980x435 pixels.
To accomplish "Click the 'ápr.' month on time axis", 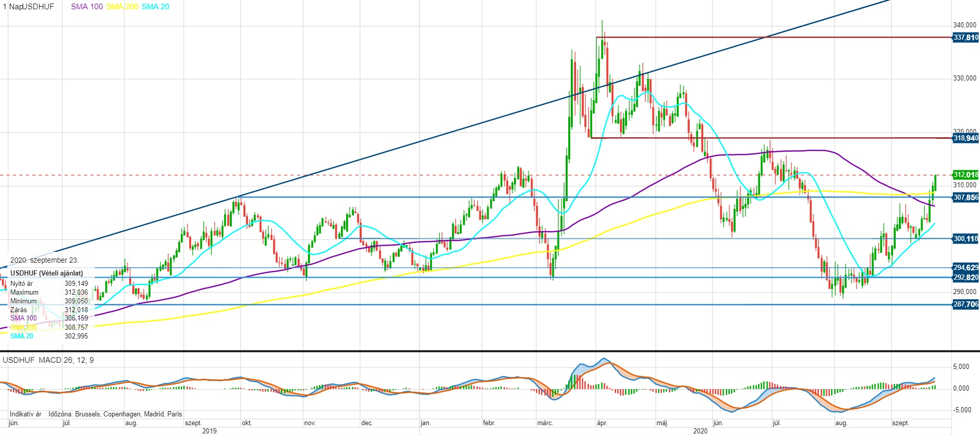I will [x=602, y=423].
